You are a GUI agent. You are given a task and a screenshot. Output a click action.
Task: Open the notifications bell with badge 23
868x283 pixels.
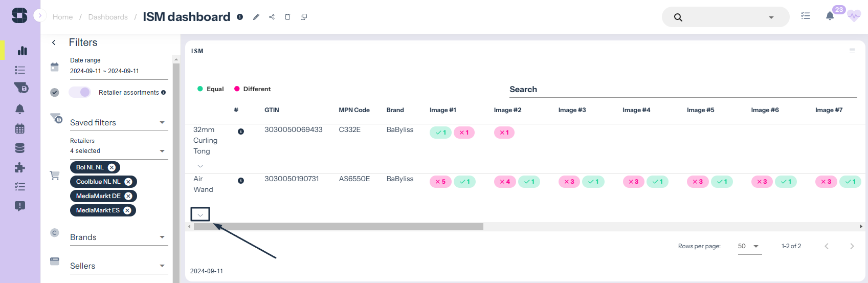(x=830, y=16)
